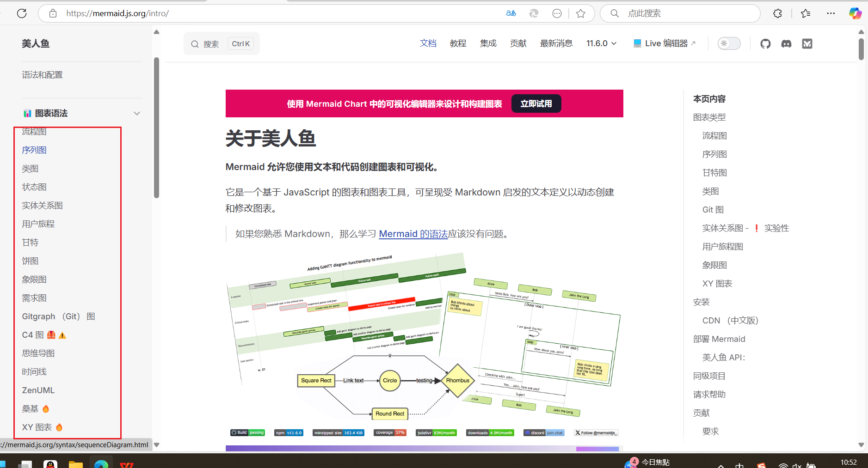Open 教程 nav menu item
Image resolution: width=868 pixels, height=468 pixels.
(x=458, y=43)
